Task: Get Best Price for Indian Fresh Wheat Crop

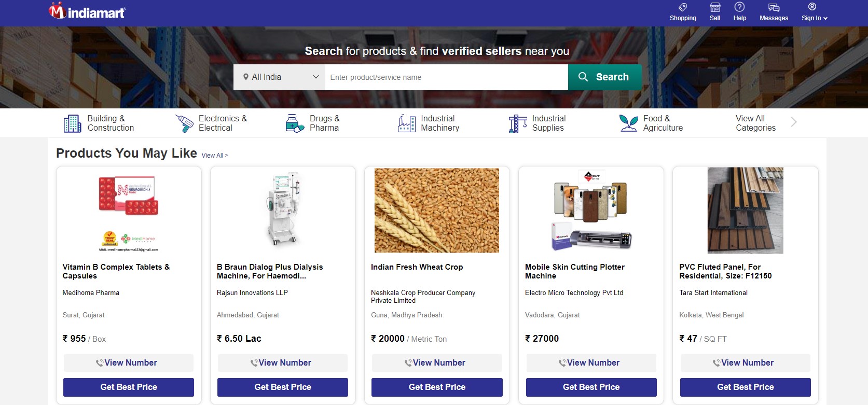Action: pyautogui.click(x=437, y=387)
